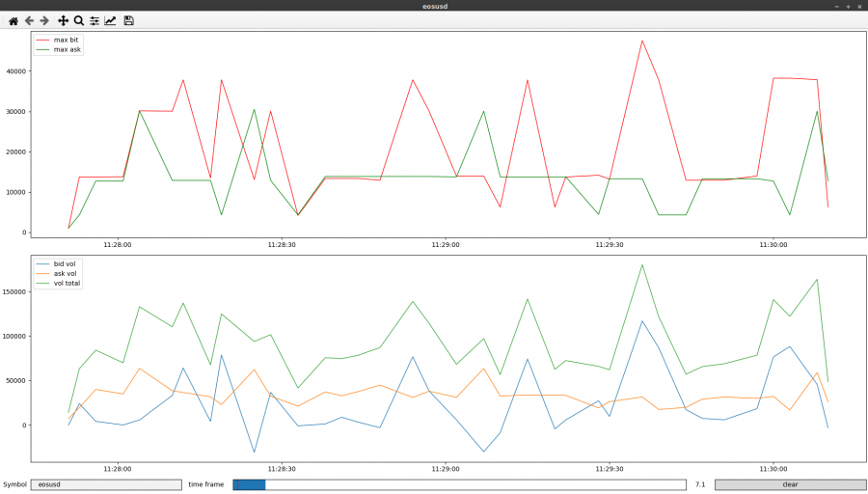Click the 11:29:00 tick label under the top chart
This screenshot has height=494, width=868.
click(x=445, y=244)
